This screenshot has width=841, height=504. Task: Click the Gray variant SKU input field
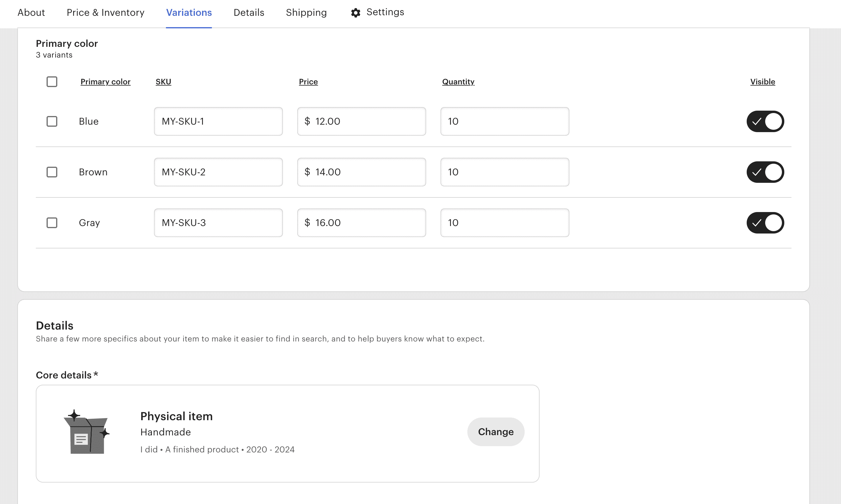pyautogui.click(x=218, y=222)
